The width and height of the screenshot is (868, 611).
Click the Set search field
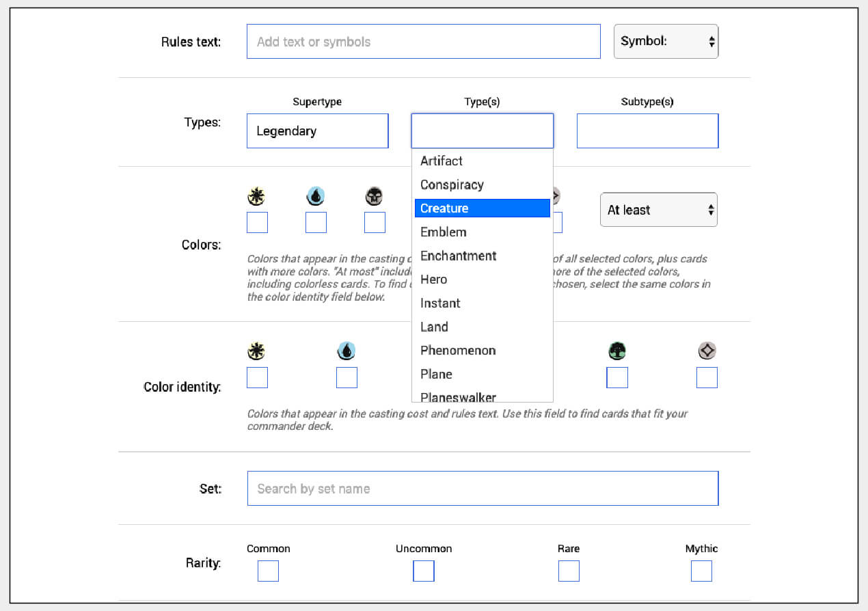pyautogui.click(x=482, y=489)
